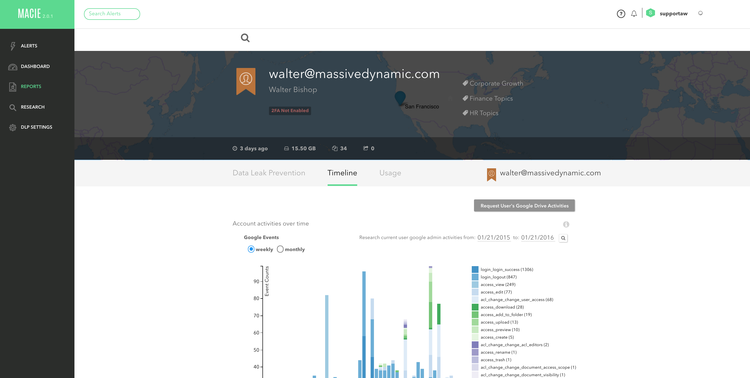Screen dimensions: 750x378
Task: Open the notifications bell icon
Action: 634,14
